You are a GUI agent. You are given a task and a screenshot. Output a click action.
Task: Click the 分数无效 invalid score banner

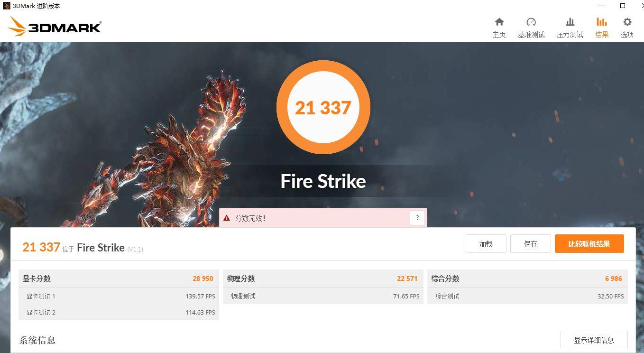(x=323, y=218)
